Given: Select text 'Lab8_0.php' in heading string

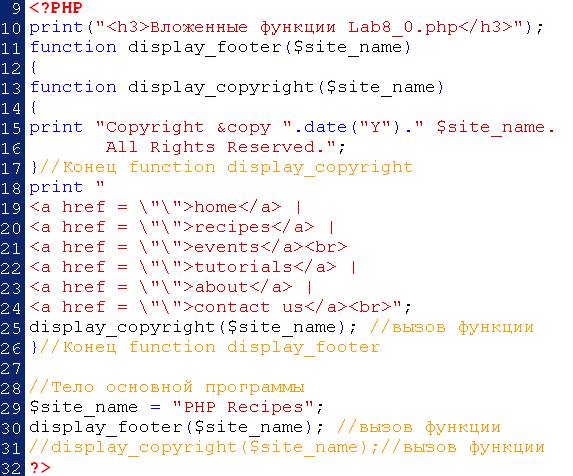Looking at the screenshot, I should [402, 28].
